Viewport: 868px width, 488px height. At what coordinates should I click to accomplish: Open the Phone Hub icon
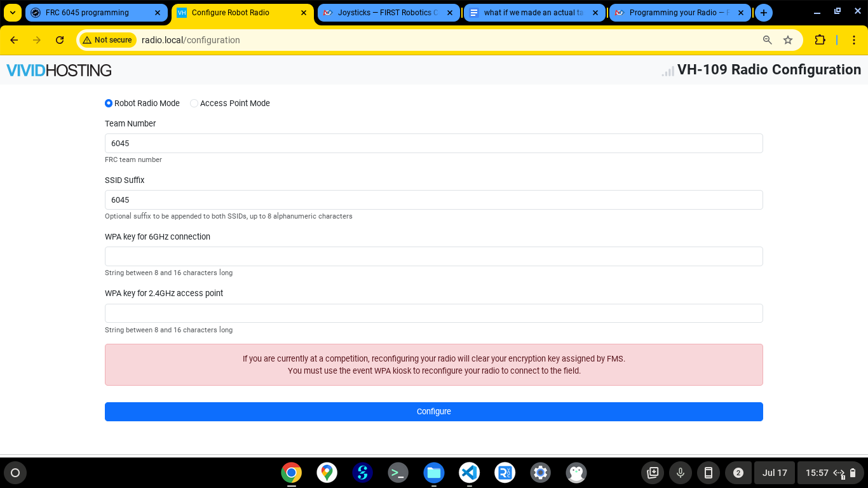click(708, 473)
